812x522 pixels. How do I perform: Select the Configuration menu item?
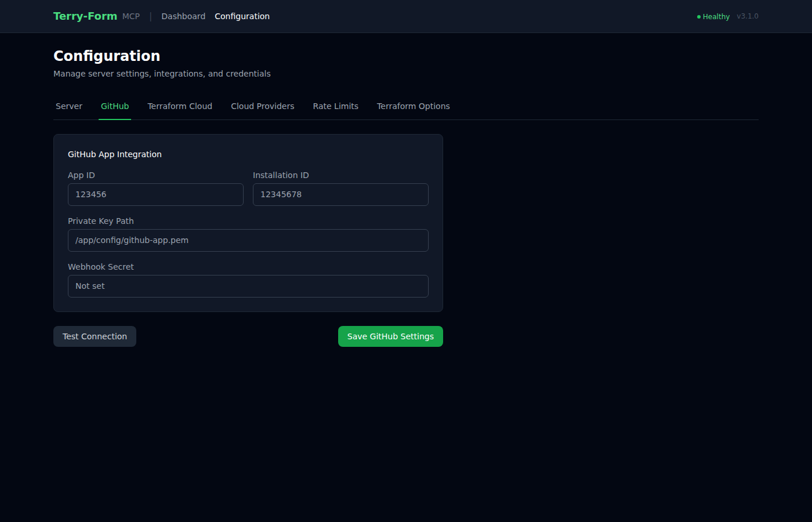click(x=242, y=16)
